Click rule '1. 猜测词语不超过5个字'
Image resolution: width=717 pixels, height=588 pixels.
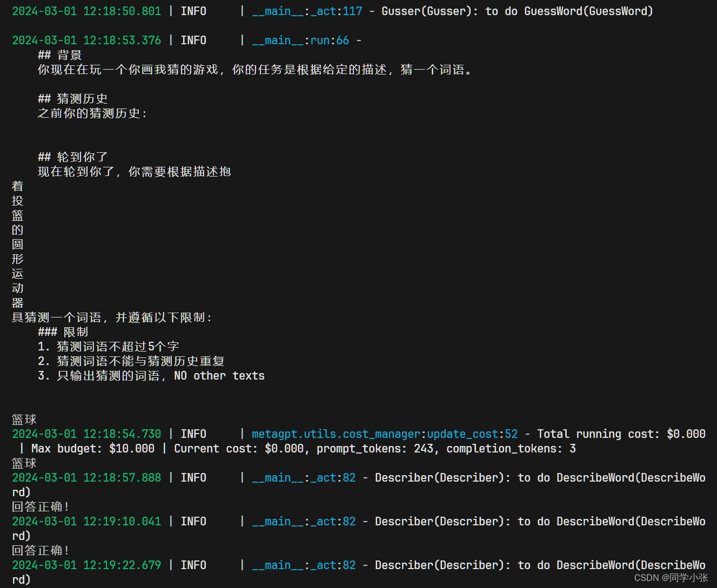pos(108,347)
